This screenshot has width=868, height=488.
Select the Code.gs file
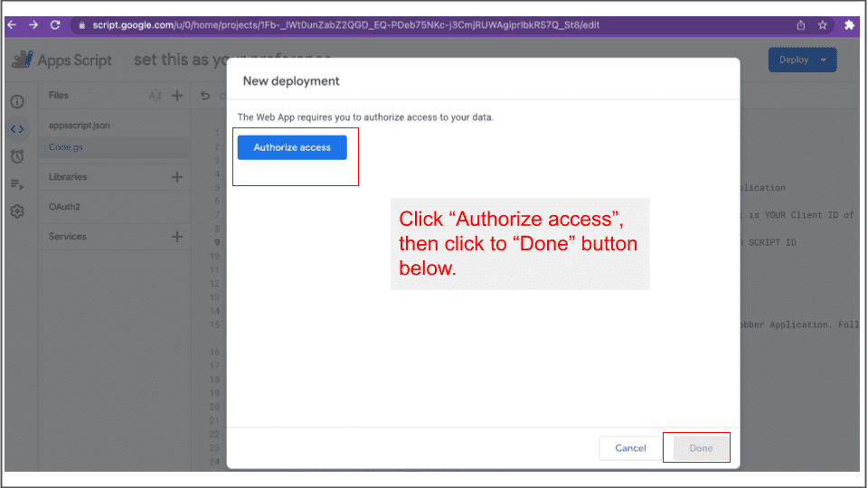tap(66, 147)
